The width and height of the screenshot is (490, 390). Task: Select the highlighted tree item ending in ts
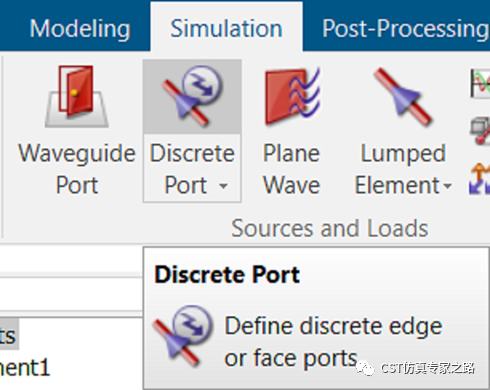click(8, 335)
